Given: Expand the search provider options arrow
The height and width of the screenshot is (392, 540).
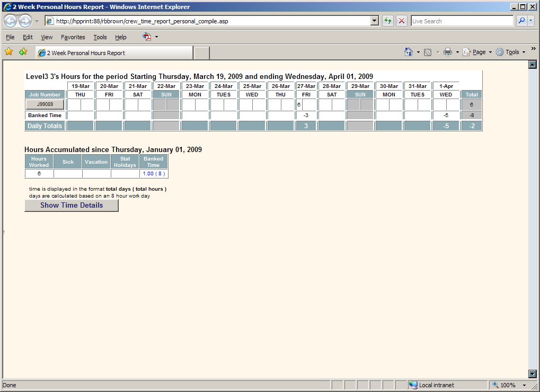Looking at the screenshot, I should (x=532, y=21).
